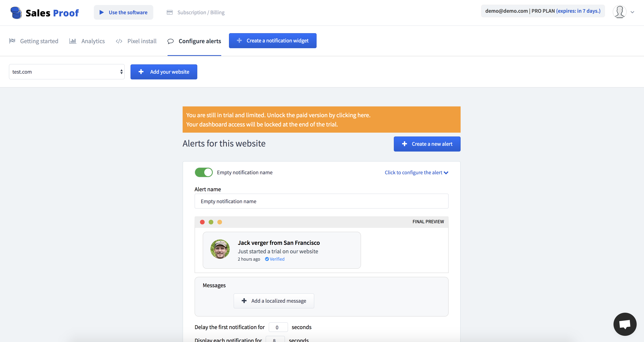Click the Verified checkmark badge icon
Image resolution: width=644 pixels, height=342 pixels.
pos(267,259)
